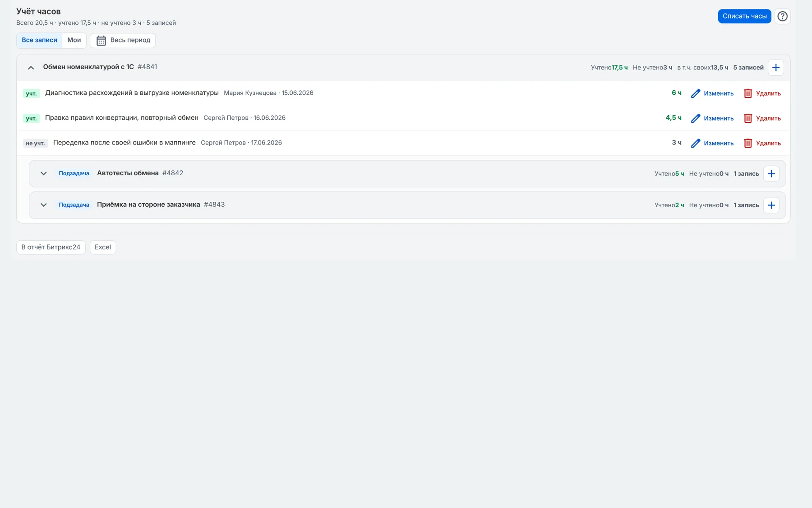Click the text Сергей Петров · 17.06.2026

[x=241, y=143]
